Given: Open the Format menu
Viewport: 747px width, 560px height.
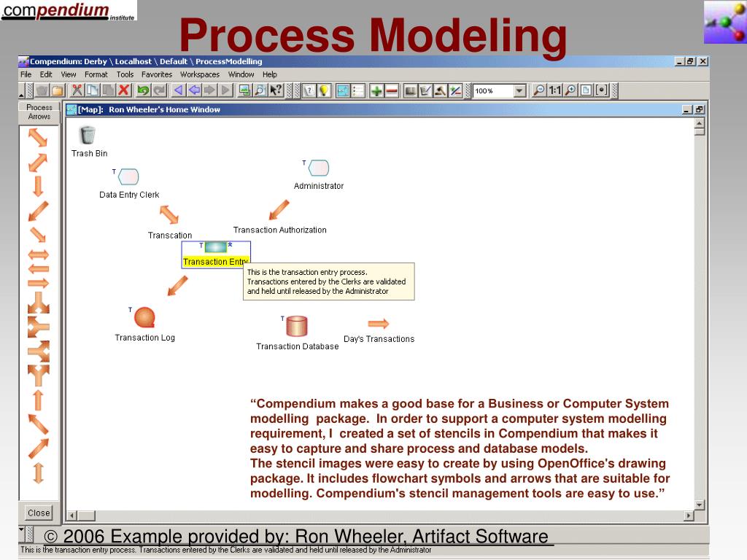Looking at the screenshot, I should click(x=96, y=74).
